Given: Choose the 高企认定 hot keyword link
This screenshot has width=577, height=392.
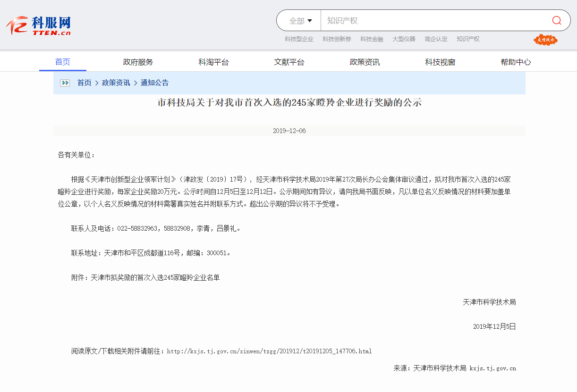Looking at the screenshot, I should pos(436,39).
